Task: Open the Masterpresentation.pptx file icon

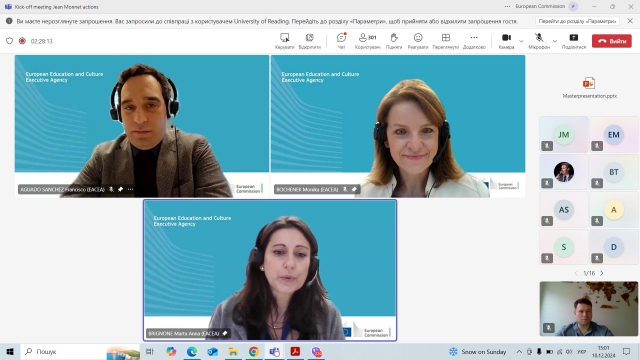Action: pos(589,83)
